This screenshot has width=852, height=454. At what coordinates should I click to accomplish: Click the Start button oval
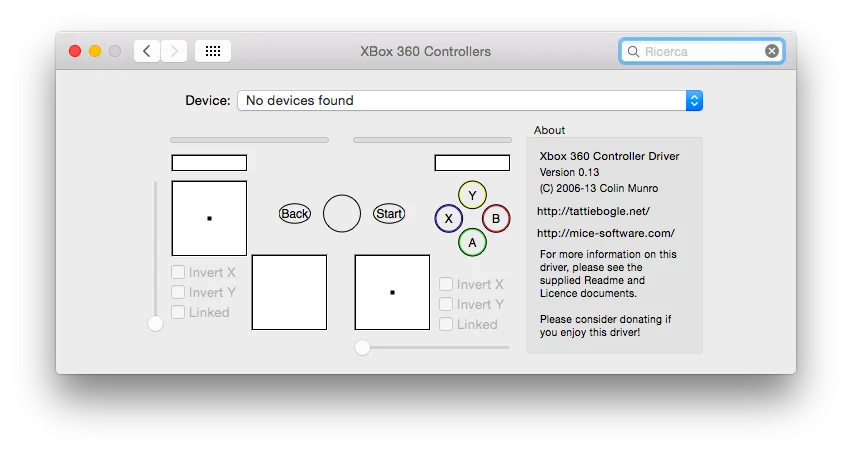click(x=389, y=213)
